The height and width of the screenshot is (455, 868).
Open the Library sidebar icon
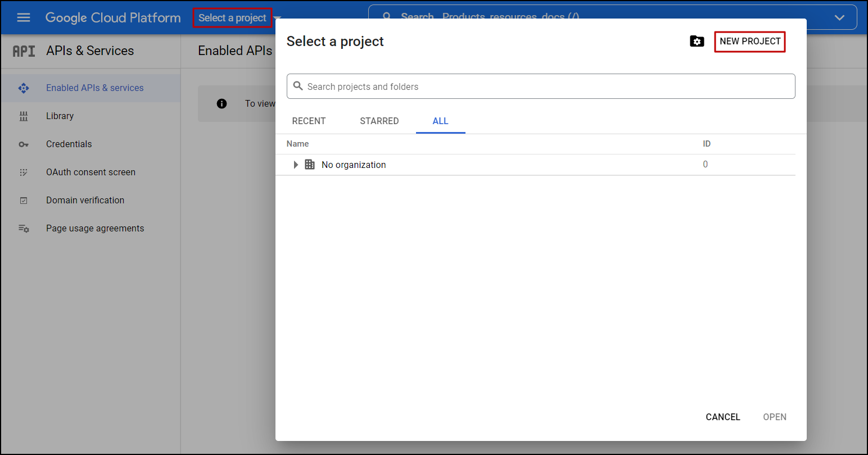[24, 116]
